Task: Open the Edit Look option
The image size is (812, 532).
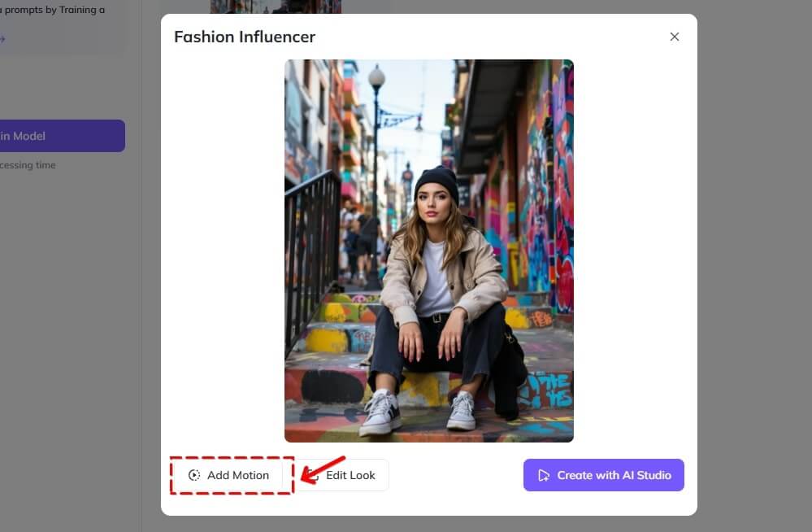Action: (350, 476)
